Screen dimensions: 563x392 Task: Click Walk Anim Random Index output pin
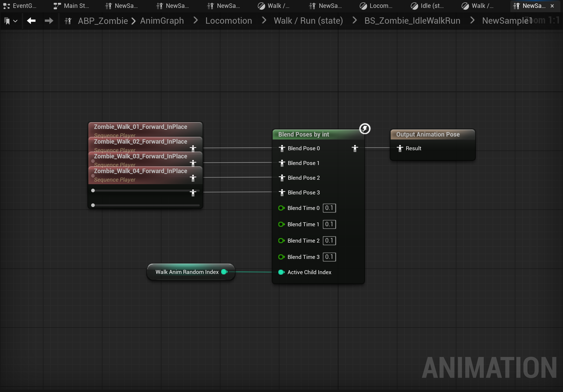(x=224, y=272)
